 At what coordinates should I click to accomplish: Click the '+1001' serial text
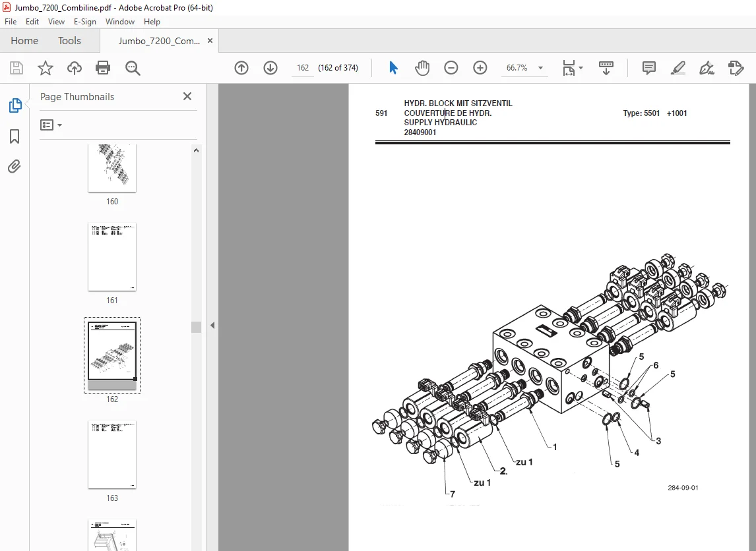pos(677,113)
